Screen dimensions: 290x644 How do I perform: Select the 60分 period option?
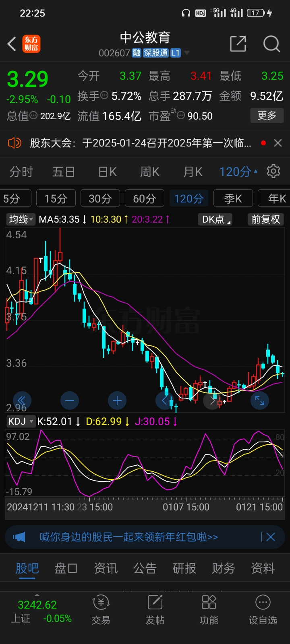(x=144, y=198)
